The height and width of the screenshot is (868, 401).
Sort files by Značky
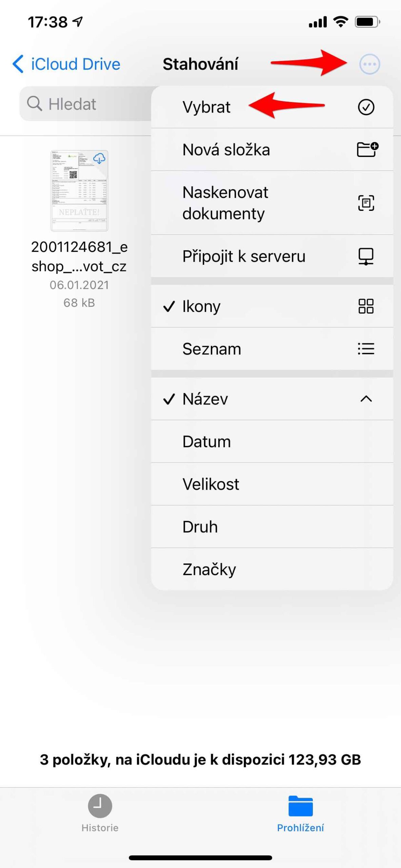coord(209,569)
